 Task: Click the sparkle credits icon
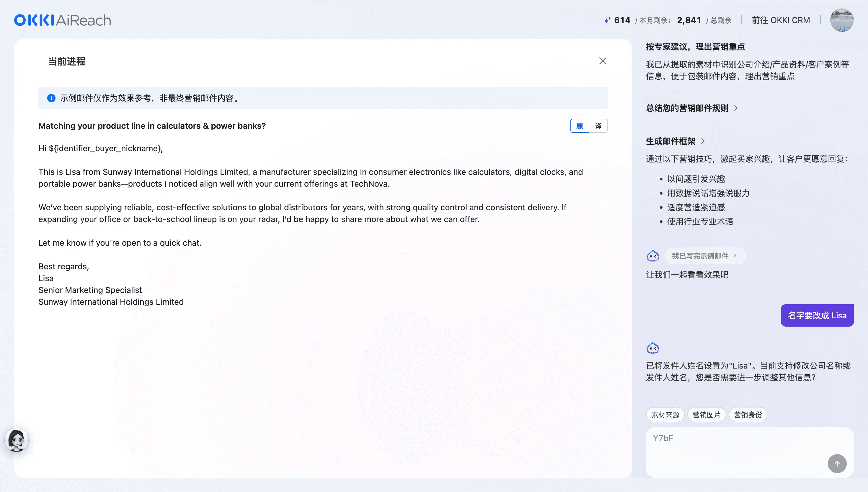607,20
